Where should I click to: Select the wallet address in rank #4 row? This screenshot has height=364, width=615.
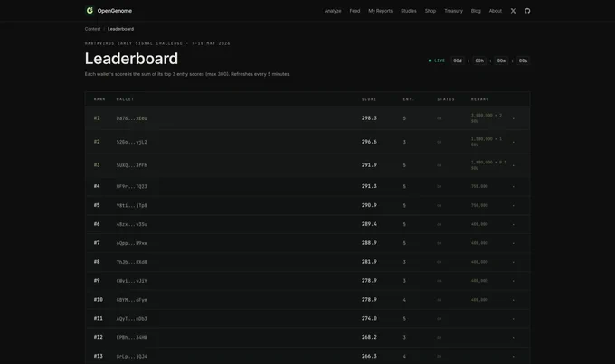point(131,186)
